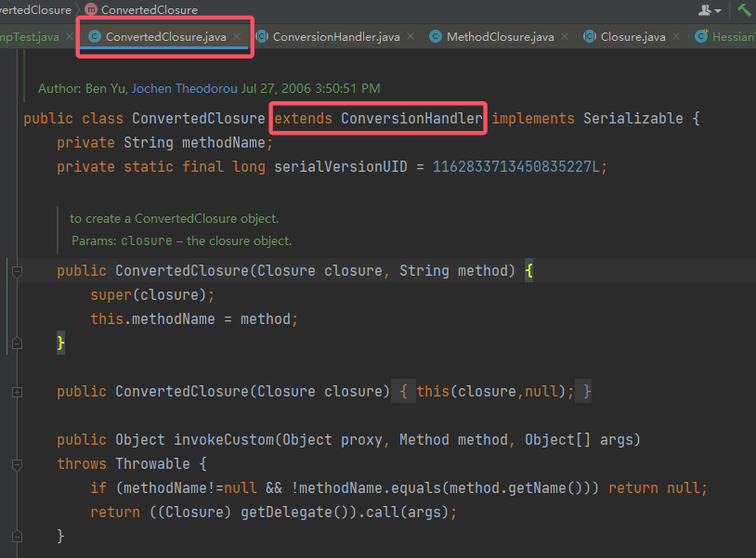This screenshot has height=558, width=756.
Task: Click the green Build hammer icon
Action: [744, 9]
